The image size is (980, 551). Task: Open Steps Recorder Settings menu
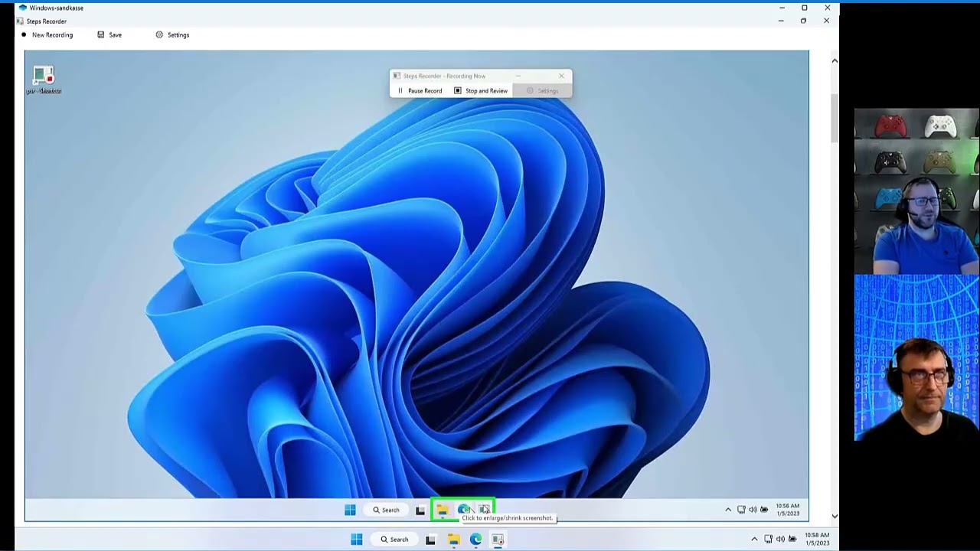tap(172, 34)
